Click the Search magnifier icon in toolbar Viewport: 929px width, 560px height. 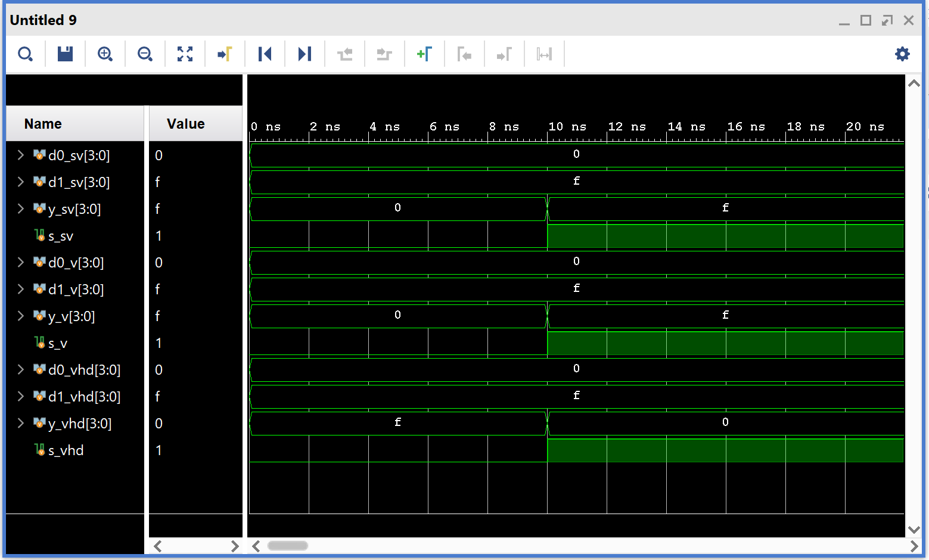25,54
